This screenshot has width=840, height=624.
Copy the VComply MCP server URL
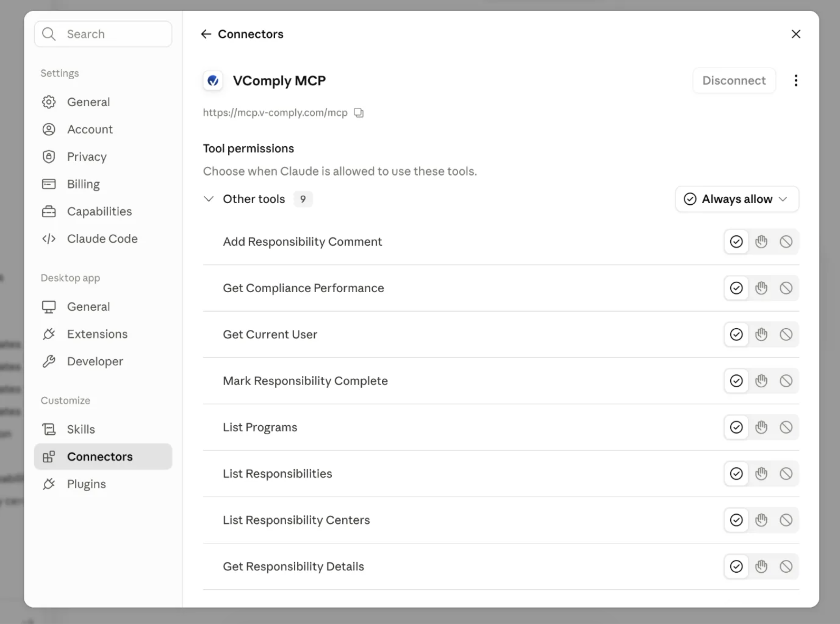(x=358, y=113)
